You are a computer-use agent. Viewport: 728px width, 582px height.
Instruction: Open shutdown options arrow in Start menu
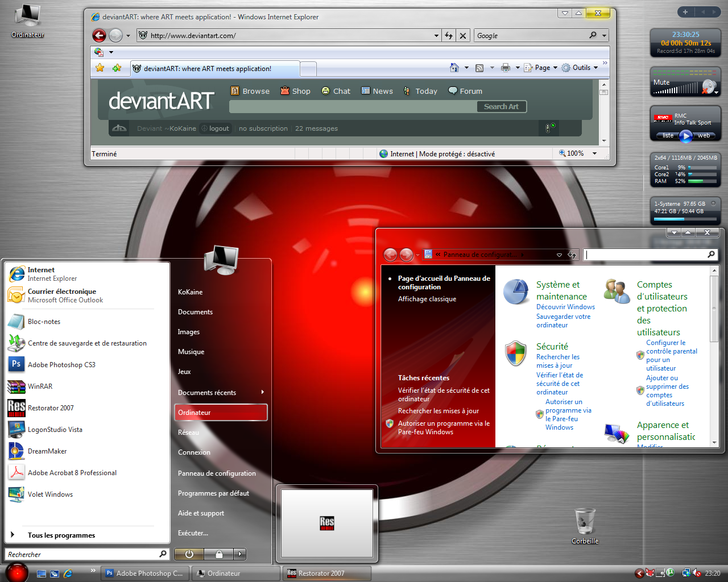pyautogui.click(x=240, y=554)
